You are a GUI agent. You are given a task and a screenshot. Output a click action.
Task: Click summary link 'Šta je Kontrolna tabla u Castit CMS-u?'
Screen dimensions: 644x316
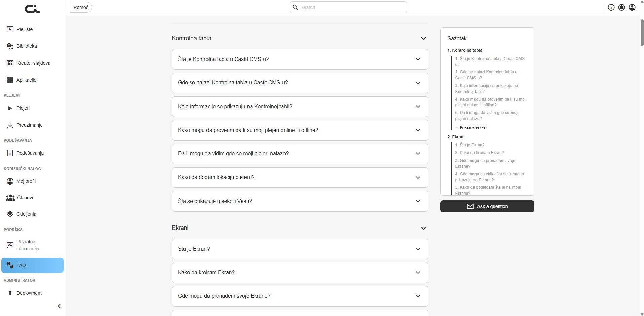coord(491,61)
